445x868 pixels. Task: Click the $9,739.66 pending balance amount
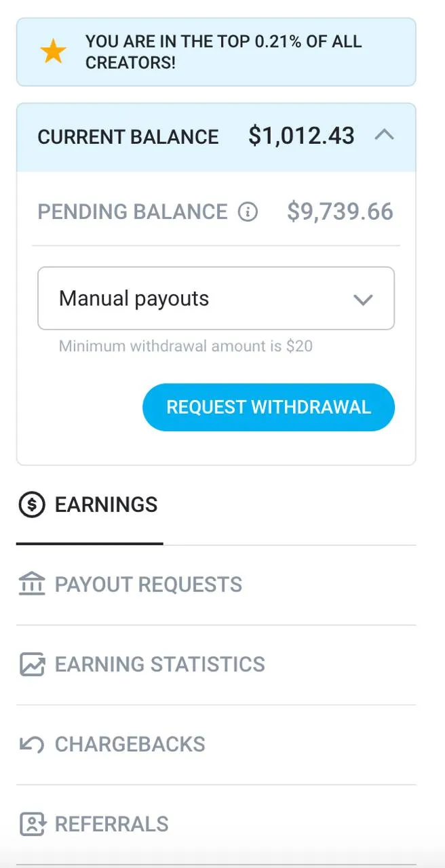340,212
